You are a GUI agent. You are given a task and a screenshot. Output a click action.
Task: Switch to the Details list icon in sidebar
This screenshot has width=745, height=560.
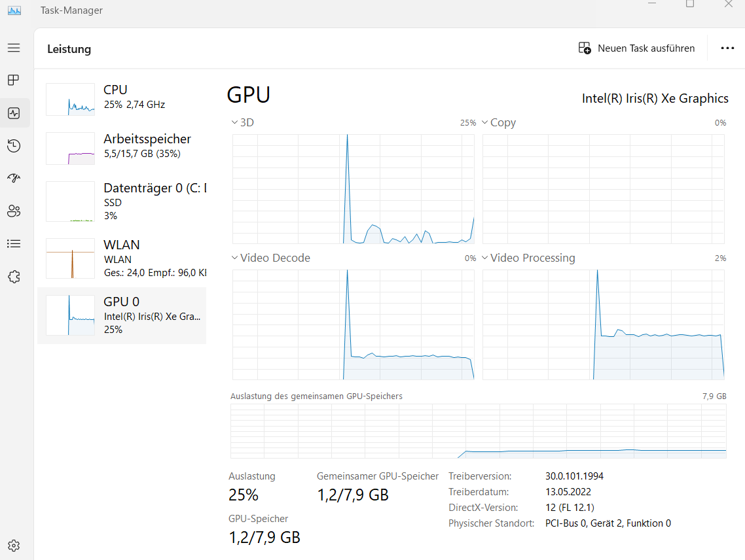tap(14, 244)
